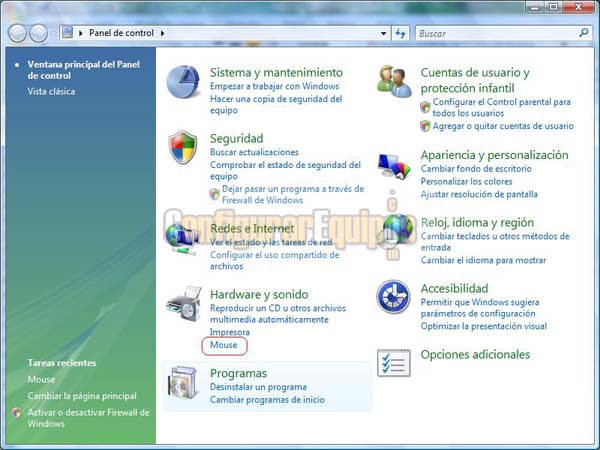Viewport: 600px width, 450px height.
Task: Open Apariencia y personalización monitor icon
Action: pyautogui.click(x=394, y=166)
